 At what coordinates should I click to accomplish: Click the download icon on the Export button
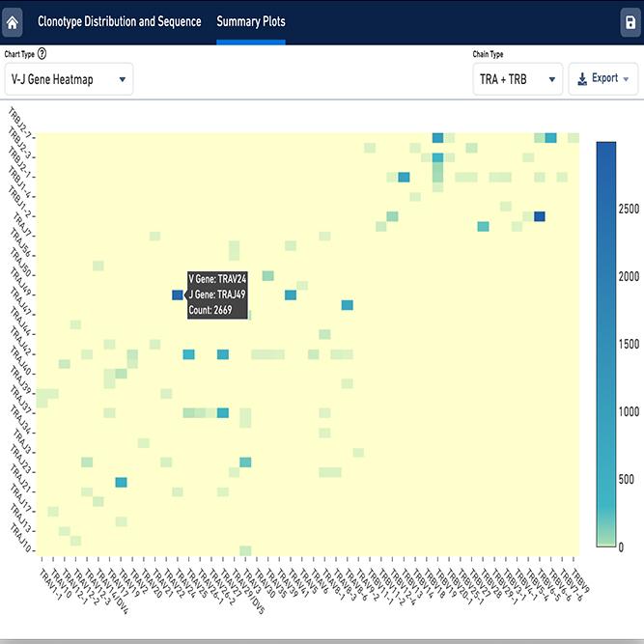point(582,79)
